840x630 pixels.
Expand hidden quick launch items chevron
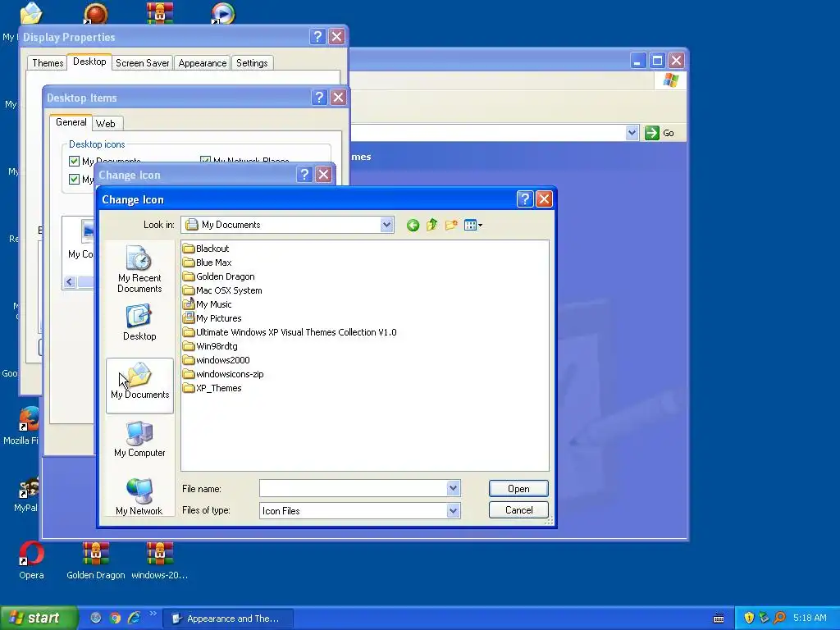(153, 613)
